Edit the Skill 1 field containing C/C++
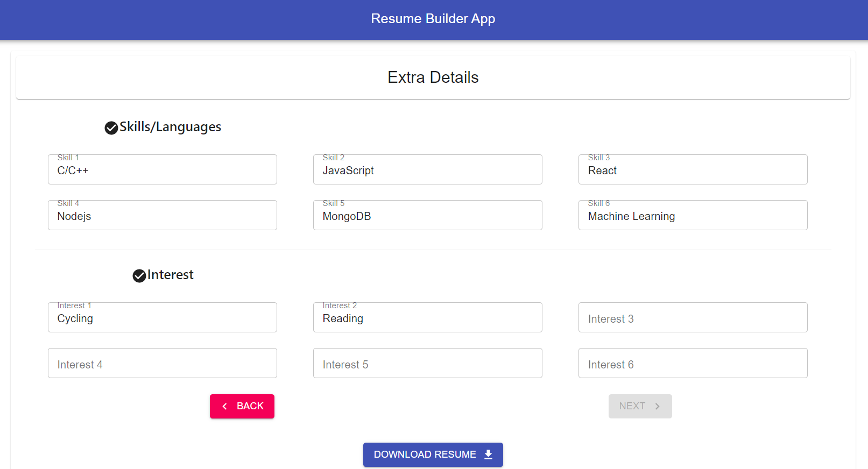The image size is (868, 469). coord(163,169)
